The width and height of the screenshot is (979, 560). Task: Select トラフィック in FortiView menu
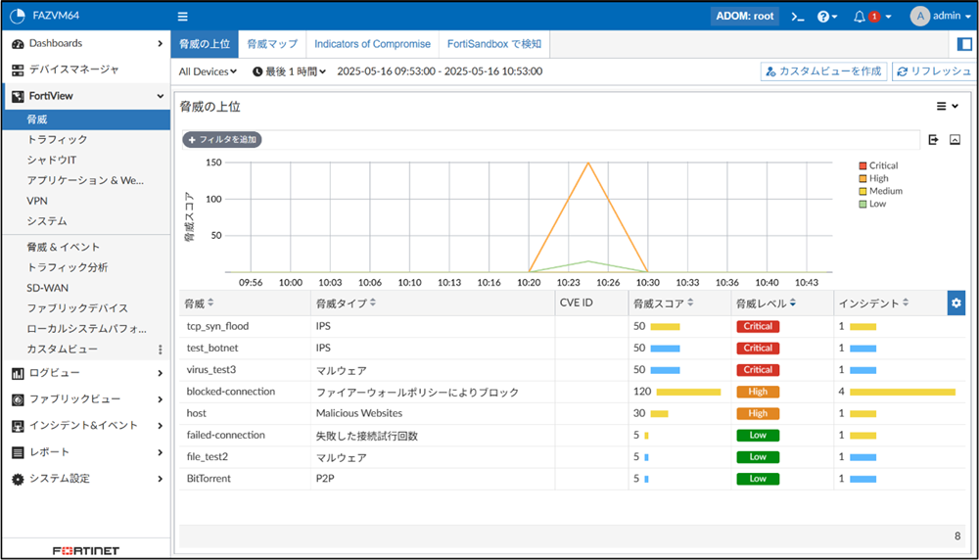coord(57,140)
